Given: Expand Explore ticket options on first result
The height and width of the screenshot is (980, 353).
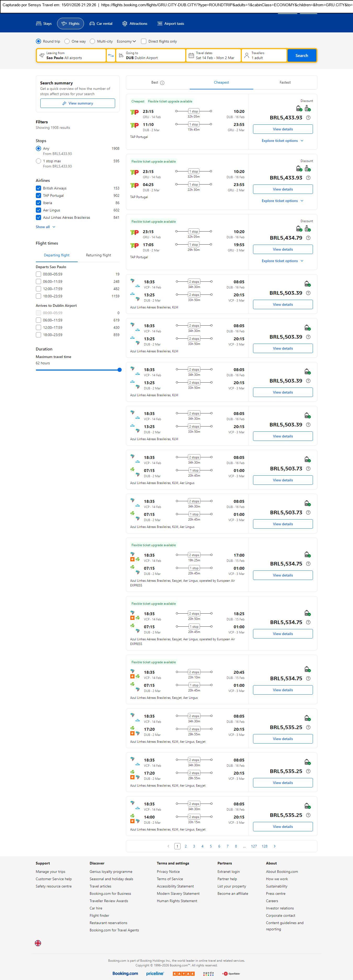Looking at the screenshot, I should pos(283,141).
